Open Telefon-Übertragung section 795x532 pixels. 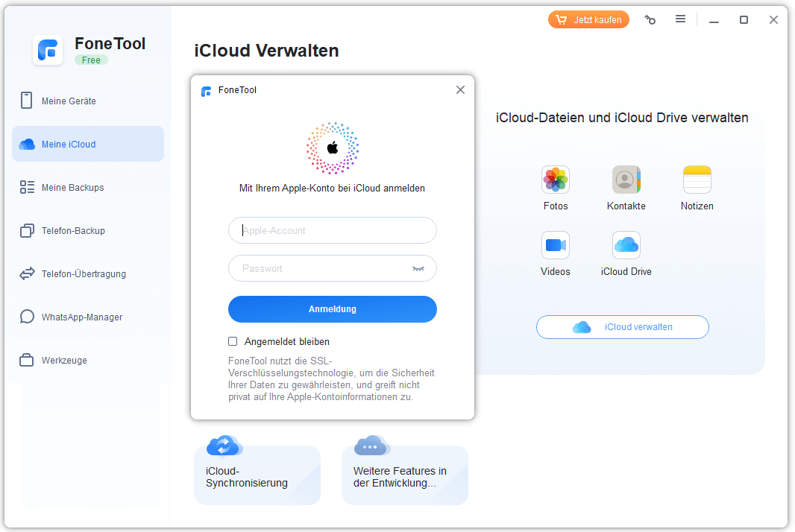coord(84,274)
